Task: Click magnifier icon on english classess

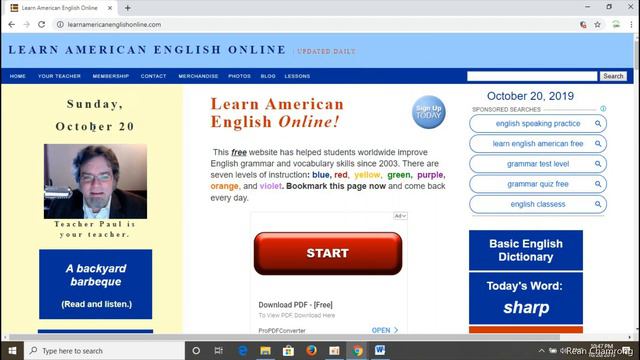Action: point(598,204)
